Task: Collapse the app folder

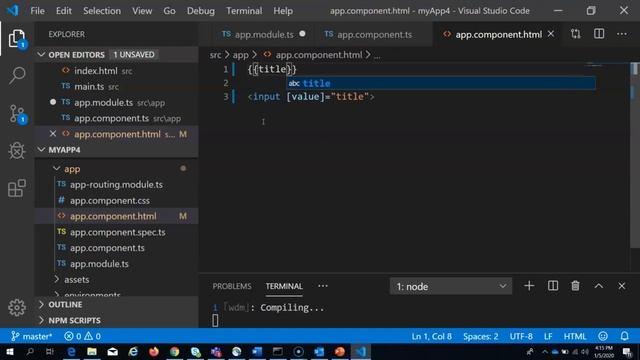Action: click(x=56, y=169)
